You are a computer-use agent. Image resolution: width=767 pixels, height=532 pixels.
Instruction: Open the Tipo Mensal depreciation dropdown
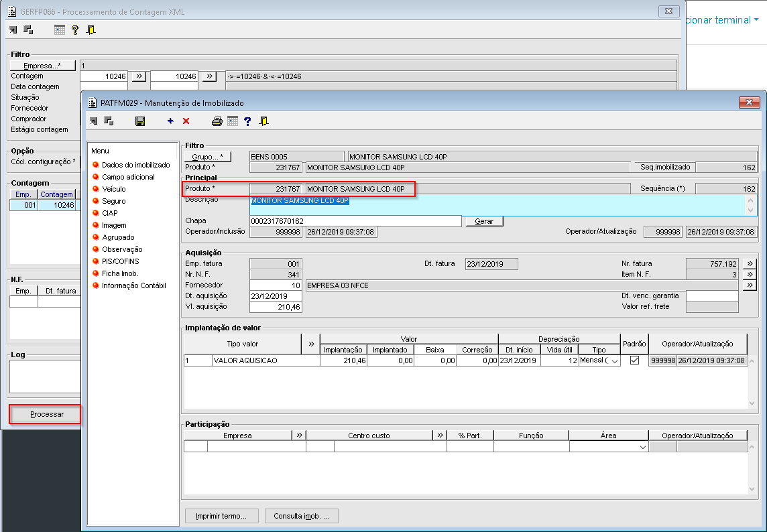615,361
